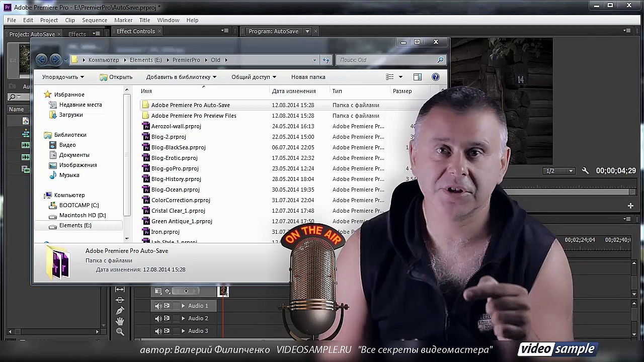
Task: Mute Audio 2 track speaker
Action: 158,318
